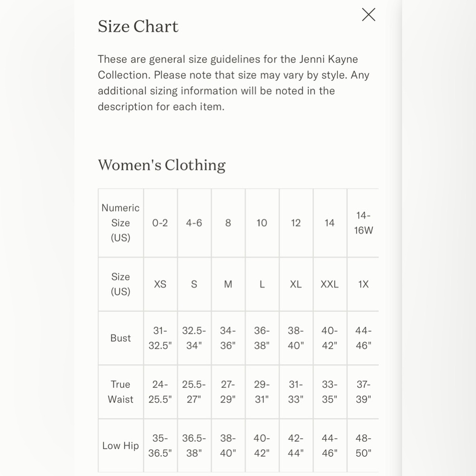The height and width of the screenshot is (476, 476).
Task: Click the 44-46" bust measurement cell
Action: [x=363, y=338]
